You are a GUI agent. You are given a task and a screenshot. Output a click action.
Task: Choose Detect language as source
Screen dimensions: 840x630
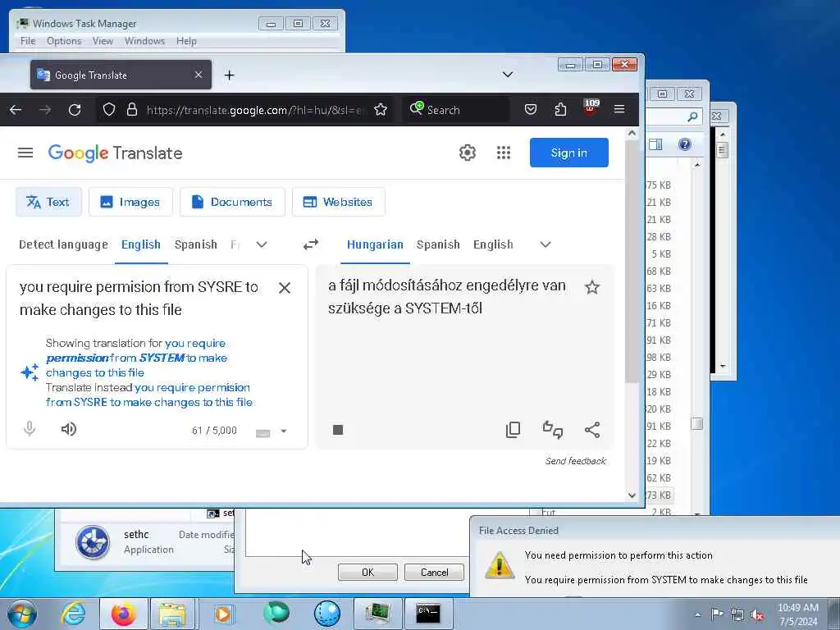(63, 244)
